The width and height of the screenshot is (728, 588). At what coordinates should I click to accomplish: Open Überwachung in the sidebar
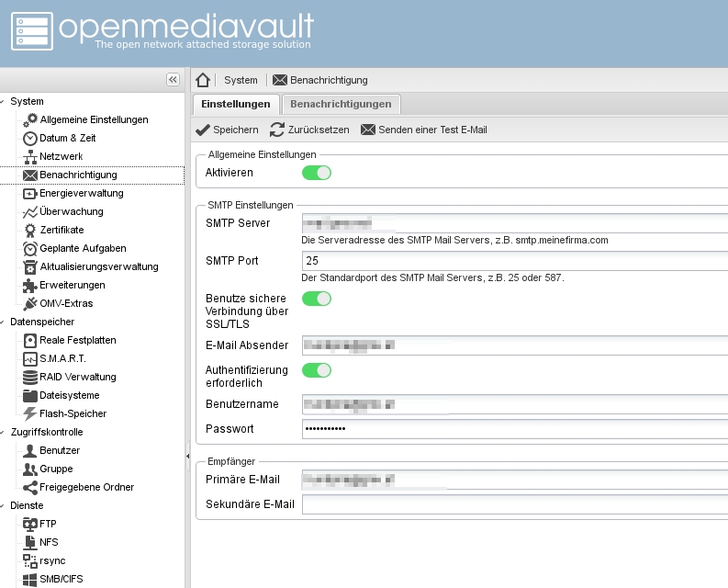pyautogui.click(x=72, y=211)
